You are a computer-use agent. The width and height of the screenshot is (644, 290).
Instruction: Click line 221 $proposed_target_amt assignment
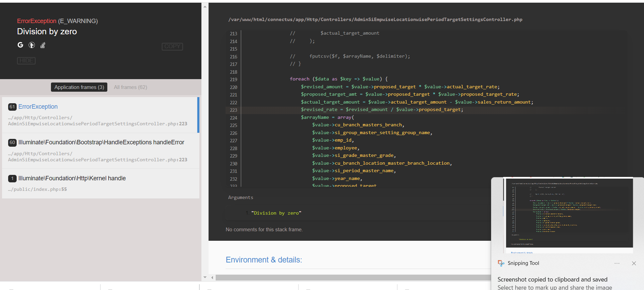(x=410, y=94)
